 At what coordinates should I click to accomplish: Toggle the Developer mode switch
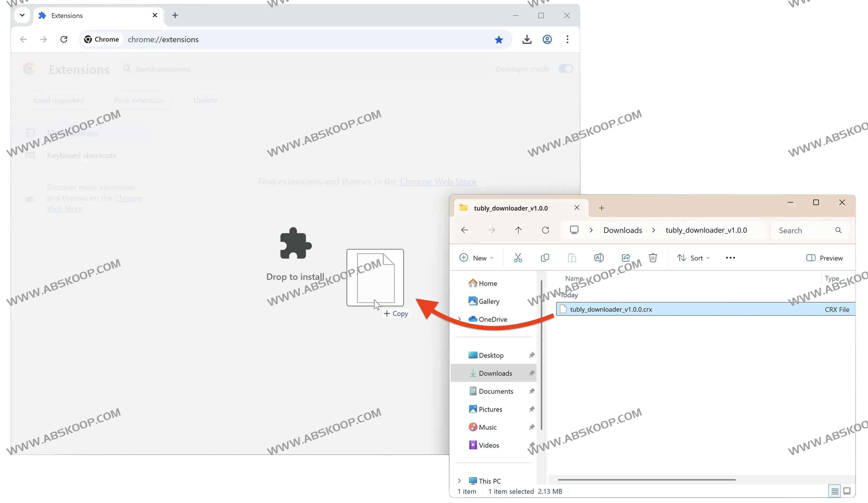pyautogui.click(x=565, y=69)
